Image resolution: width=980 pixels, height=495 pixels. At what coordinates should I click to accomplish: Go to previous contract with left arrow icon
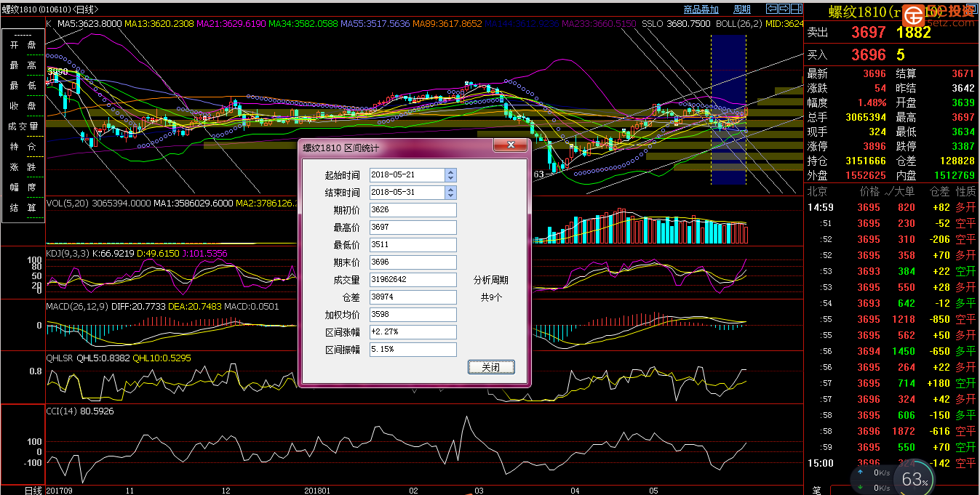tap(772, 9)
